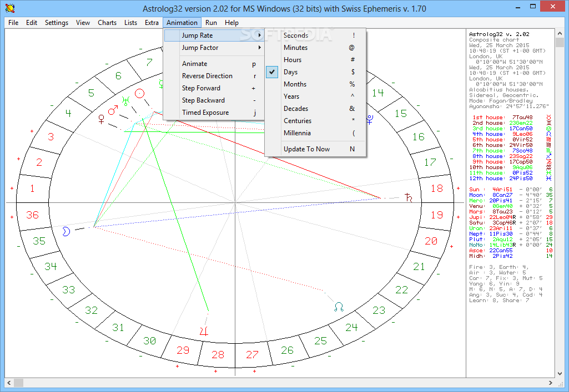The image size is (569, 392).
Task: Click the horizontal scrollbar thumb
Action: click(18, 383)
